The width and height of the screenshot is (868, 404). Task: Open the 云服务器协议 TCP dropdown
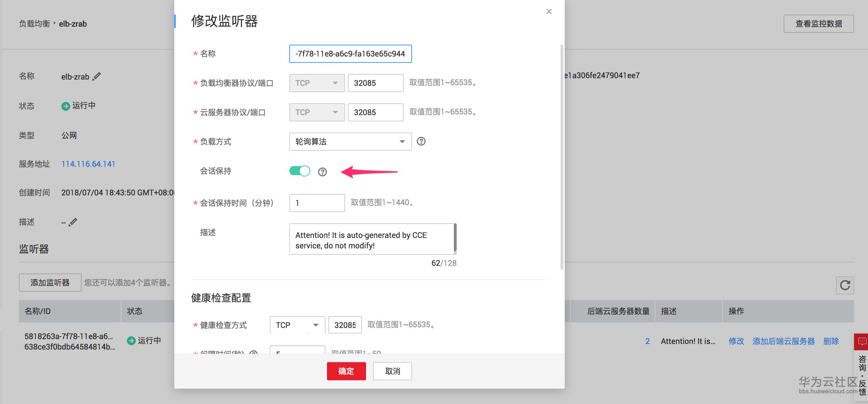(x=317, y=112)
